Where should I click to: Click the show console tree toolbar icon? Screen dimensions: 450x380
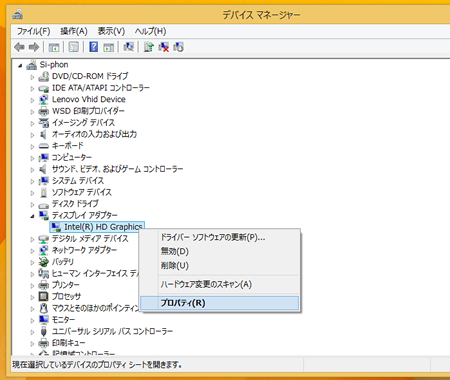[54, 47]
